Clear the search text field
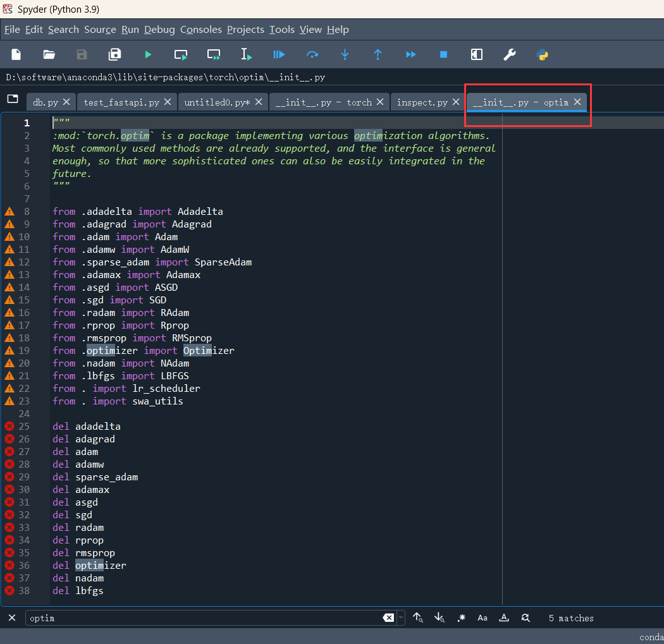The height and width of the screenshot is (644, 664). coord(388,617)
